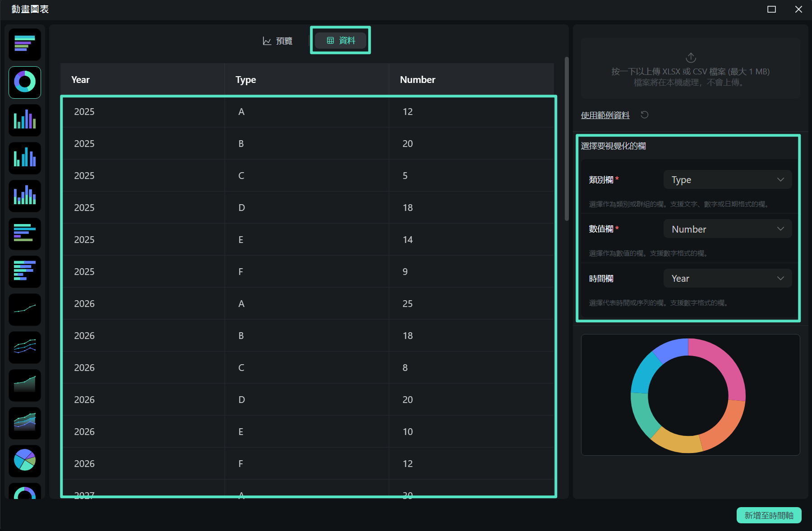
Task: Open the 類別欄 Type dropdown
Action: point(727,180)
